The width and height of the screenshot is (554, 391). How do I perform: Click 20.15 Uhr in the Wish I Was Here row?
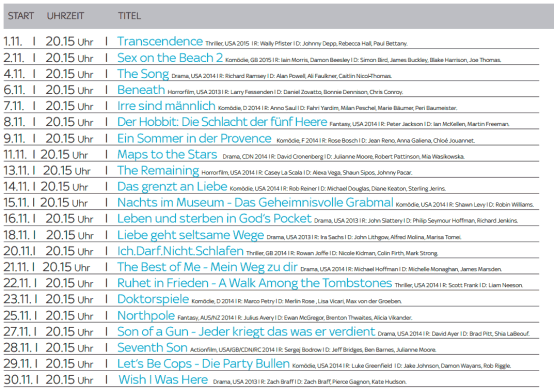coord(69,380)
